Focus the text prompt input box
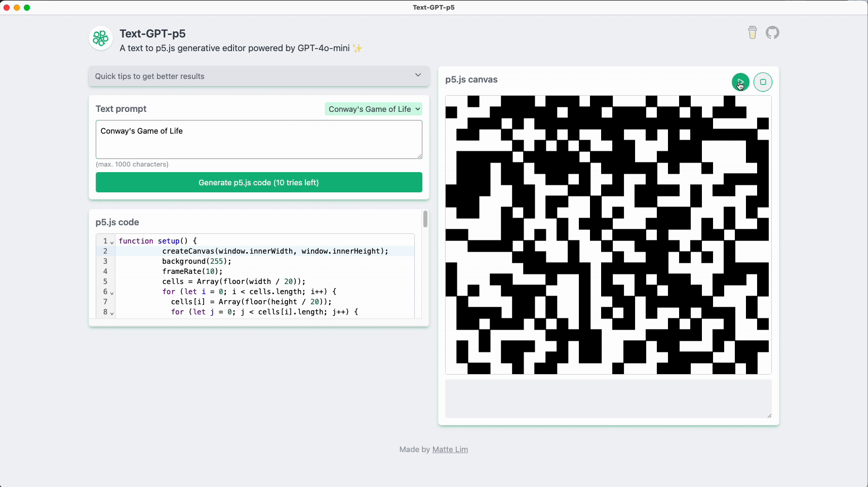The image size is (868, 487). [259, 139]
